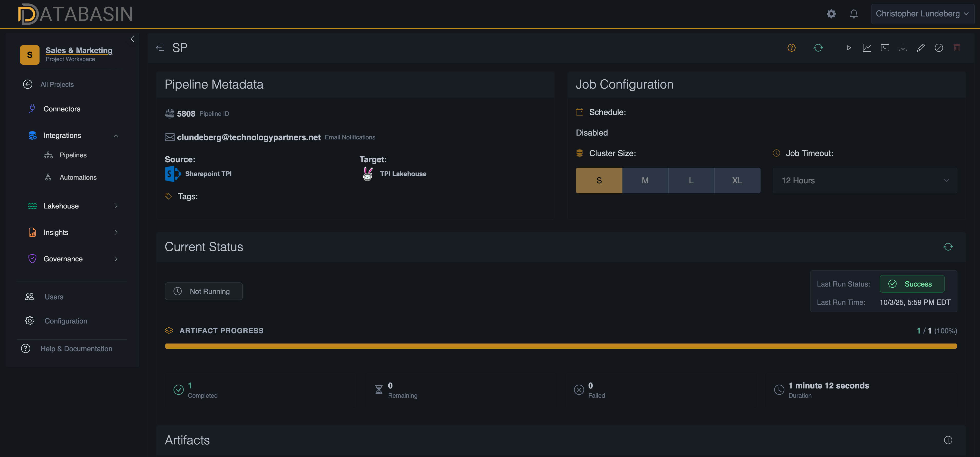Open Help & Documentation
The height and width of the screenshot is (457, 980).
pyautogui.click(x=76, y=349)
